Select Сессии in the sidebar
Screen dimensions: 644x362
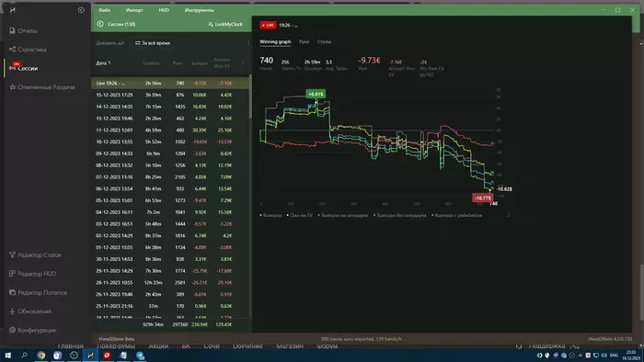point(23,68)
